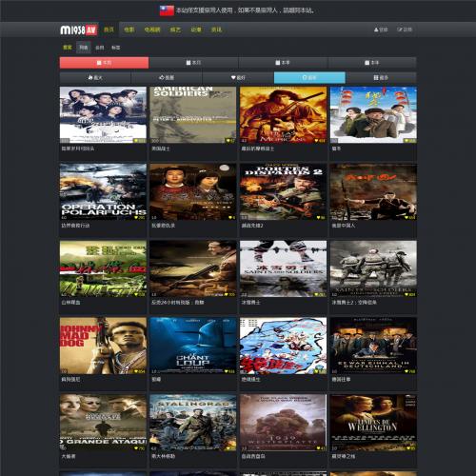Screen dimensions: 476x476
Task: Select the heart icon sorting tab
Action: 238,77
